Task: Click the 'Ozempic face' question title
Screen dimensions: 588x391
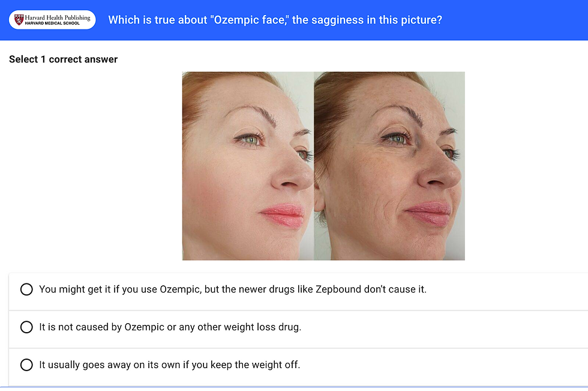Action: click(x=275, y=20)
